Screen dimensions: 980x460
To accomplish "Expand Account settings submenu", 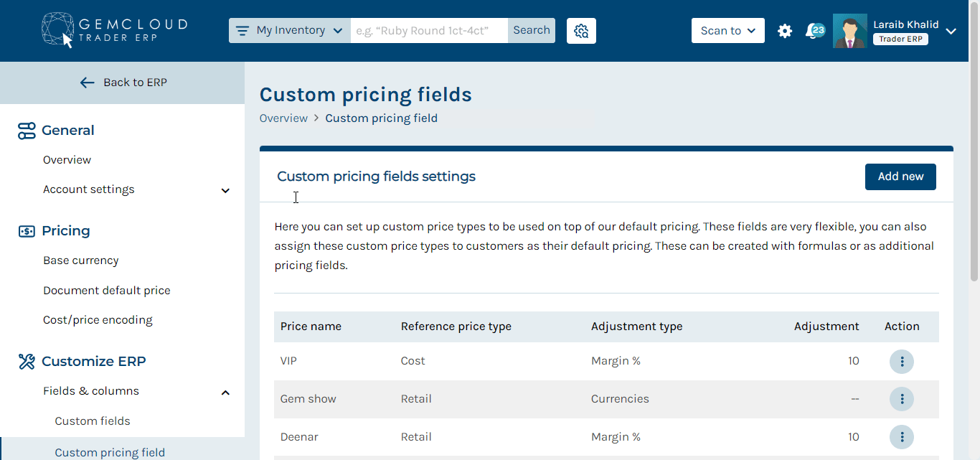I will 225,190.
